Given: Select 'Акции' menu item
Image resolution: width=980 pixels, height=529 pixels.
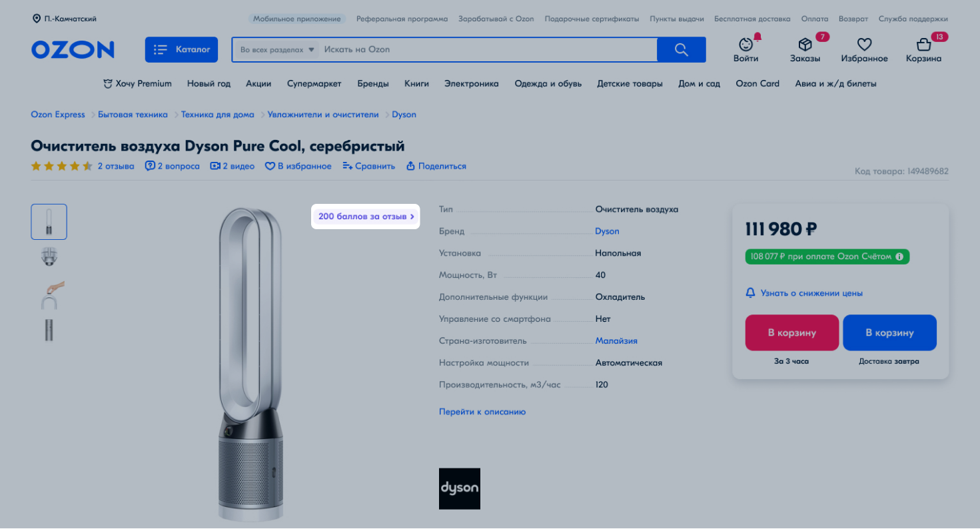Looking at the screenshot, I should [258, 84].
